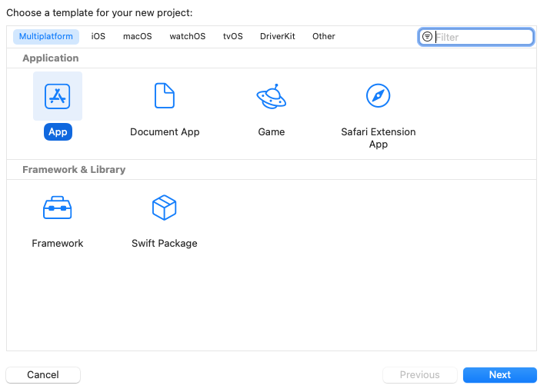Click the Next button
547x392 pixels.
tap(499, 375)
